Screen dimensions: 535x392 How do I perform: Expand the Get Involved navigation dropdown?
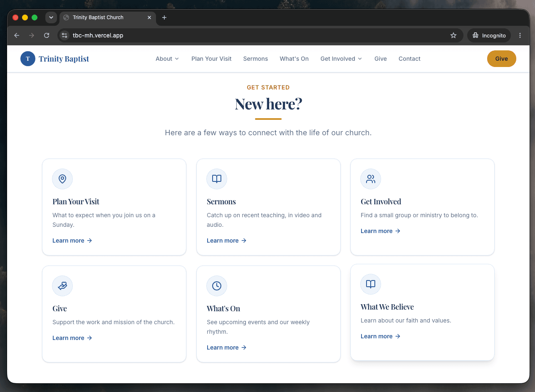click(x=341, y=59)
